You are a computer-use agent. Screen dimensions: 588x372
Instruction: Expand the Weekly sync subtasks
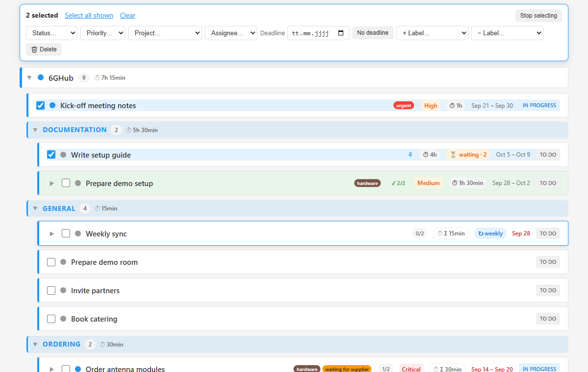(x=52, y=233)
